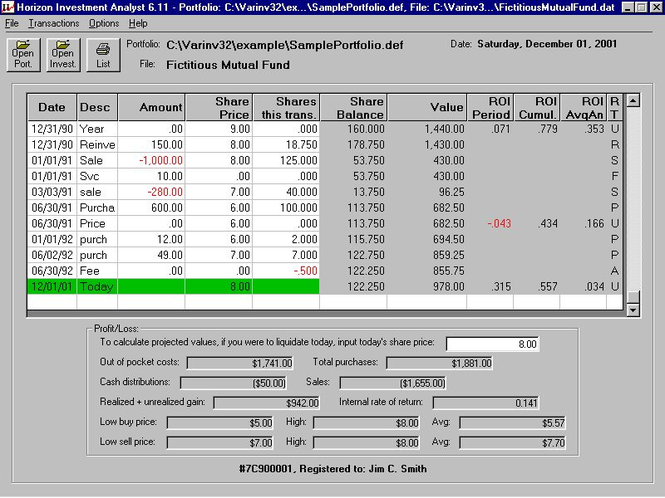The width and height of the screenshot is (665, 498).
Task: Click the 1,440.00 value cell
Action: (427, 129)
